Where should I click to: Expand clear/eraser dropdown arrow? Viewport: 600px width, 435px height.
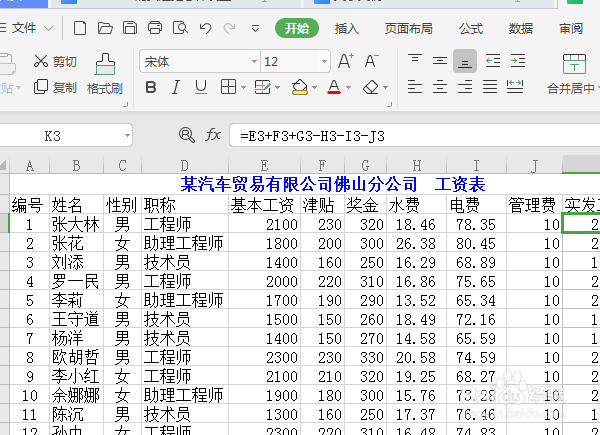coord(385,88)
